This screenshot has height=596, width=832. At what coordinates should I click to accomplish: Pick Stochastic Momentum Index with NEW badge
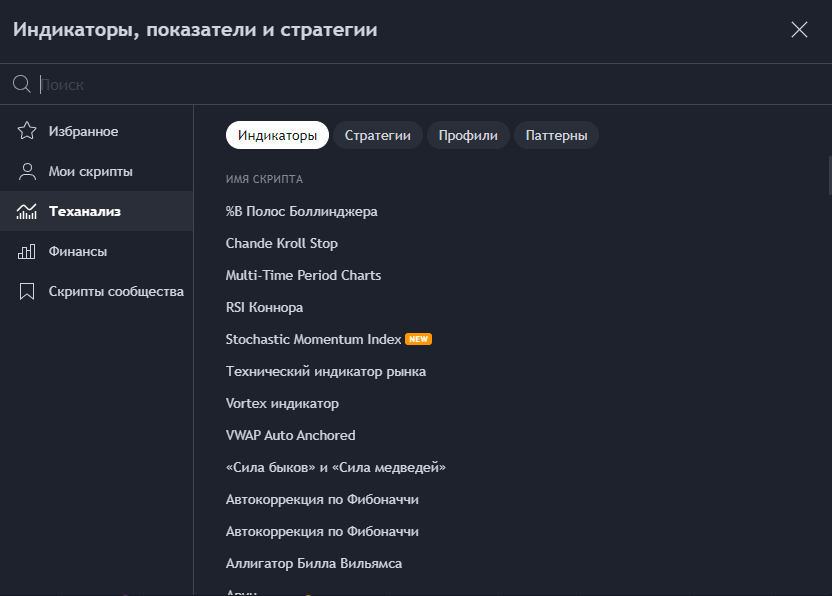click(x=313, y=339)
